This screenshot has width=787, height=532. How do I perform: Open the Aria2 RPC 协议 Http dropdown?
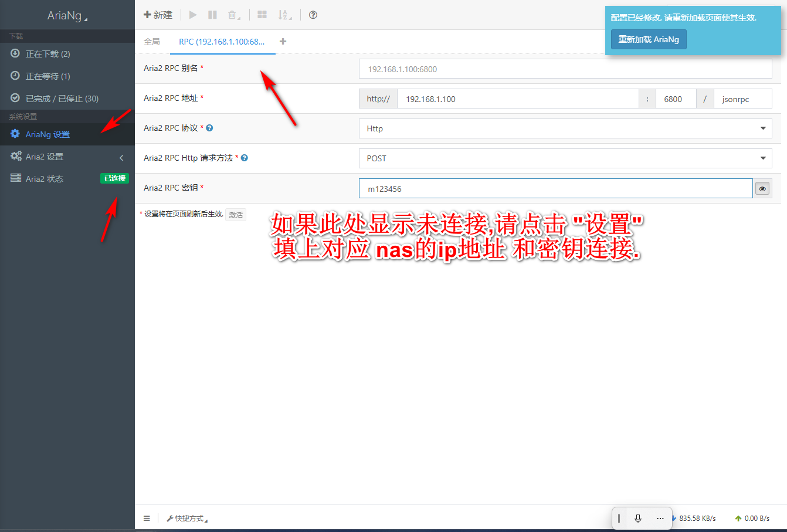point(565,128)
